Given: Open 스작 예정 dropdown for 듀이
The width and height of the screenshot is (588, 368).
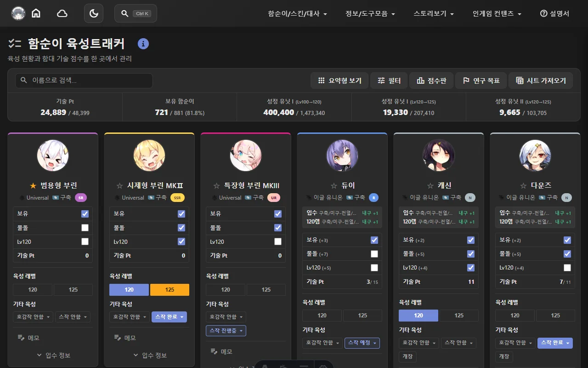Looking at the screenshot, I should [x=362, y=343].
